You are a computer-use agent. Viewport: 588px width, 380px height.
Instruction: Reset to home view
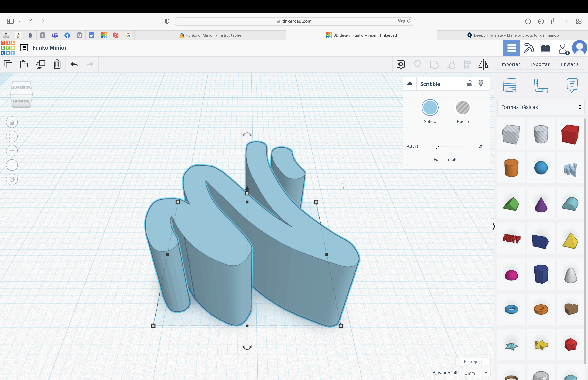coord(12,122)
